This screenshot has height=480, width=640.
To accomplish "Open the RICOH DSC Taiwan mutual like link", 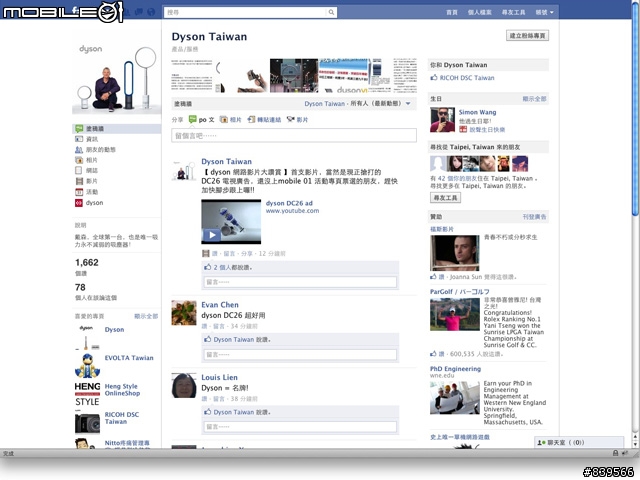I will point(467,78).
